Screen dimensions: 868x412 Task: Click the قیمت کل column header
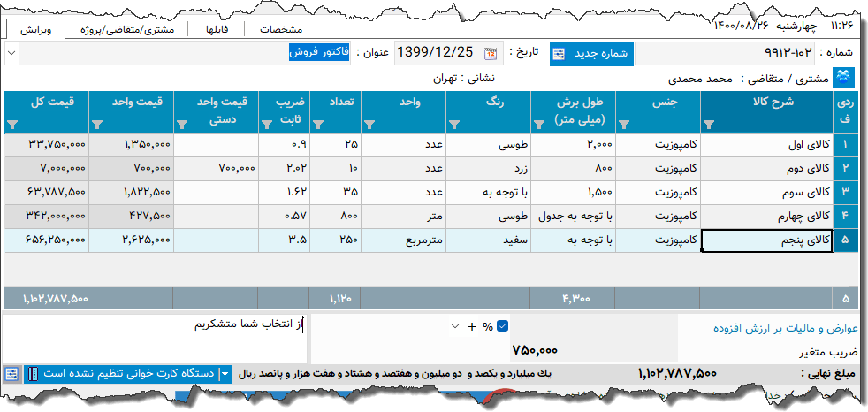click(46, 112)
